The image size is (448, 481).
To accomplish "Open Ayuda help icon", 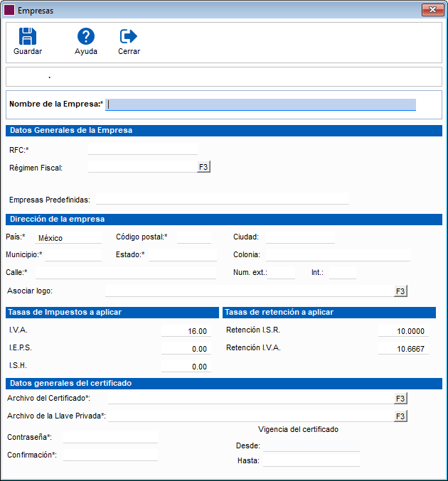I will [x=86, y=36].
